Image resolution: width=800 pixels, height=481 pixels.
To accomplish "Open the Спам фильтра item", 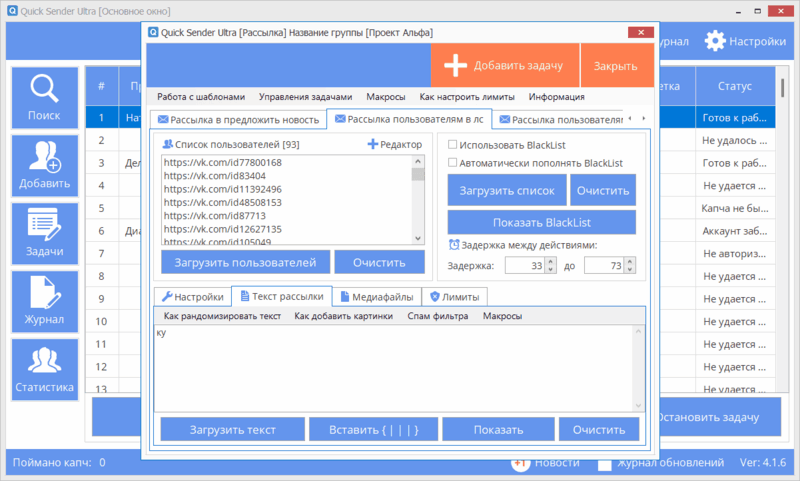I will [438, 316].
